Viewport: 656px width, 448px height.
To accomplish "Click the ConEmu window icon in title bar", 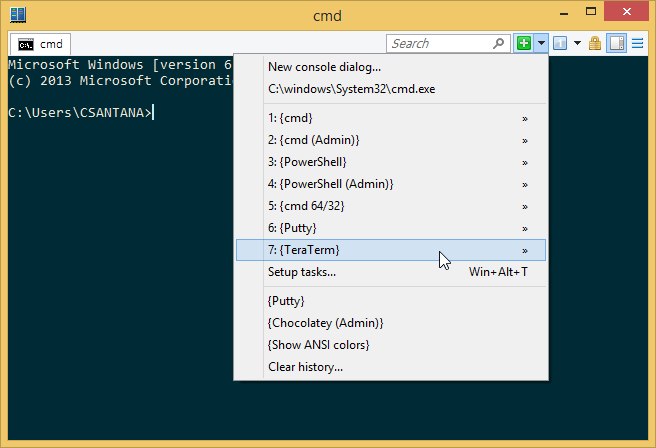I will [18, 14].
